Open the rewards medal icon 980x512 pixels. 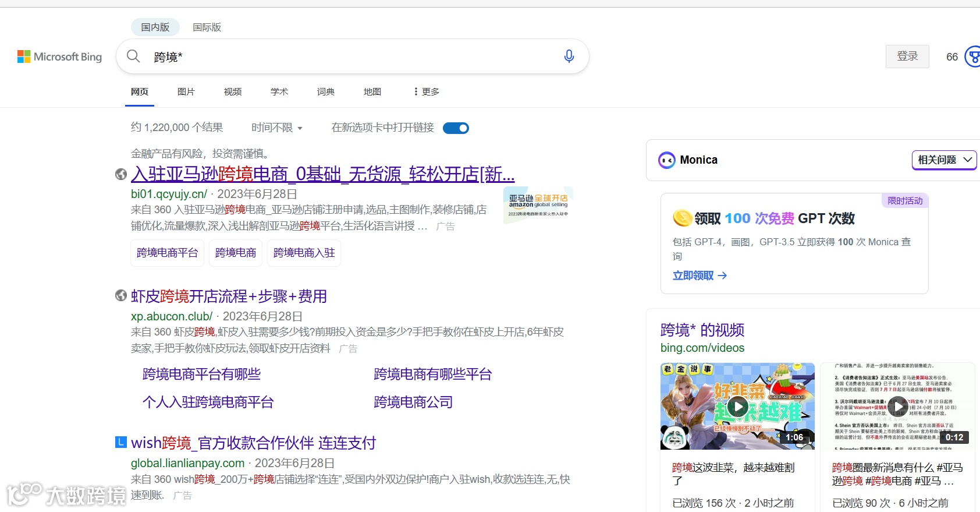973,57
